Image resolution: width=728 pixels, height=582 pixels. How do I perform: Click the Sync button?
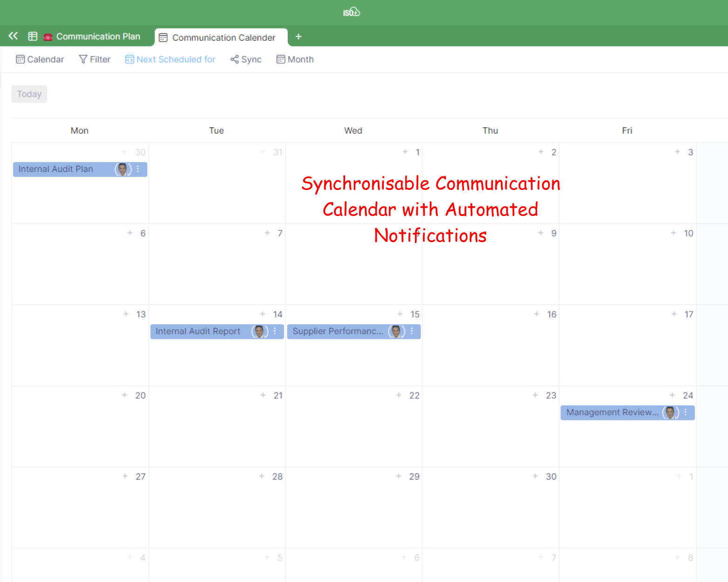246,60
